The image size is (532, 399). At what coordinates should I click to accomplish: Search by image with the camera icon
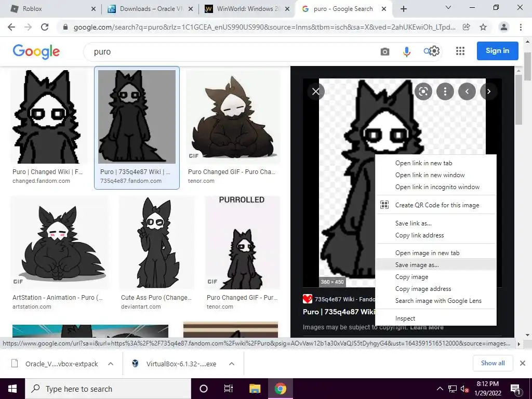point(385,51)
